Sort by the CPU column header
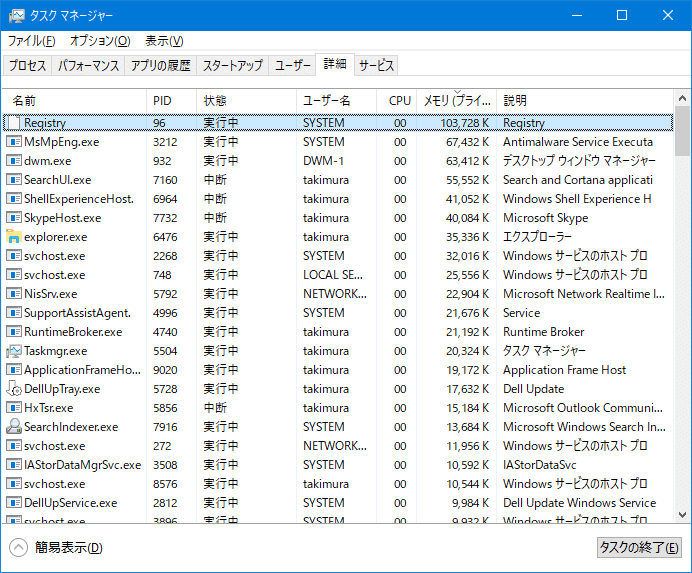Viewport: 692px width, 573px height. 396,101
